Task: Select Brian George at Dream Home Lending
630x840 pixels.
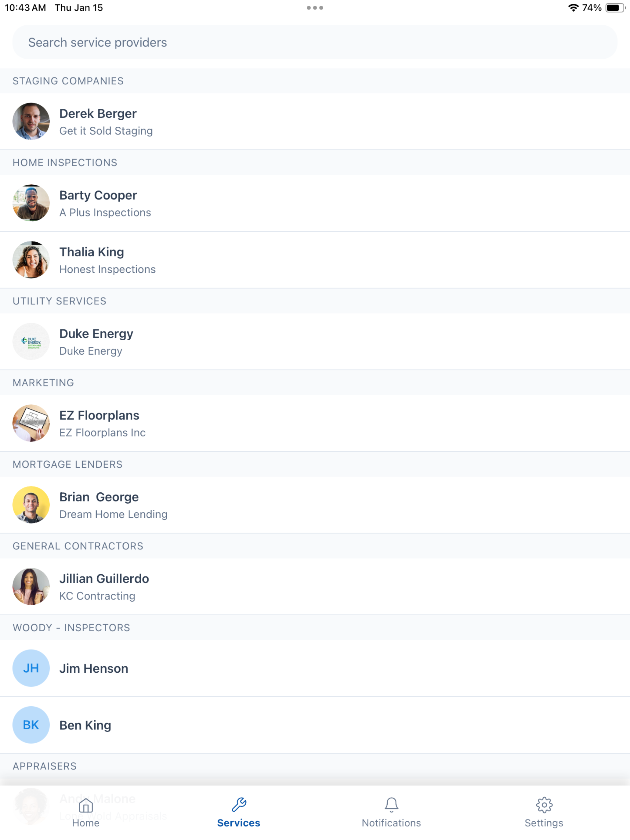Action: point(315,505)
